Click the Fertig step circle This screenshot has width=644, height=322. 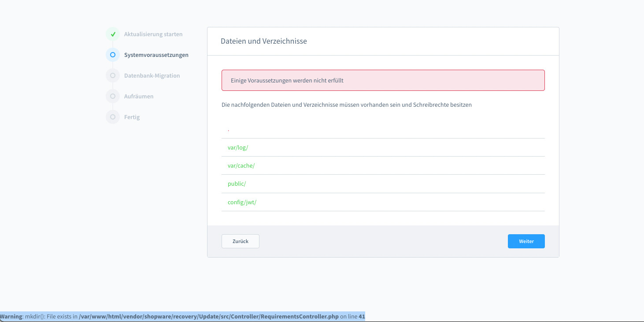[113, 117]
